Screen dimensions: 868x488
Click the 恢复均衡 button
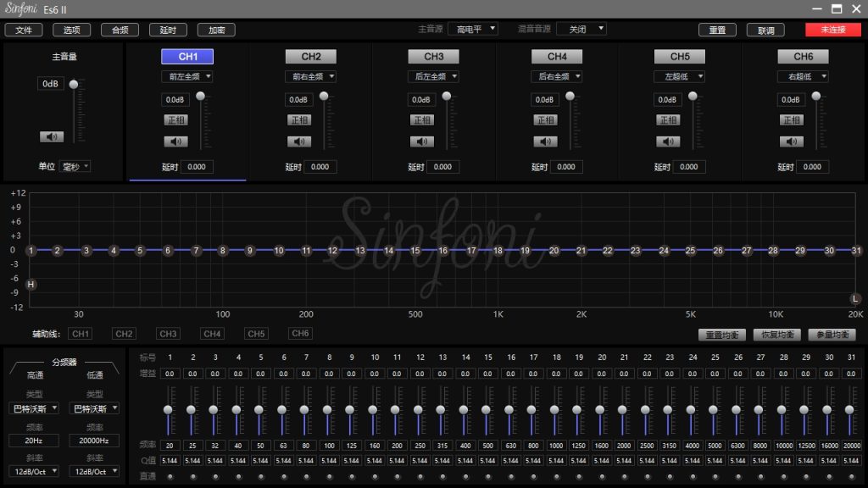pos(777,335)
